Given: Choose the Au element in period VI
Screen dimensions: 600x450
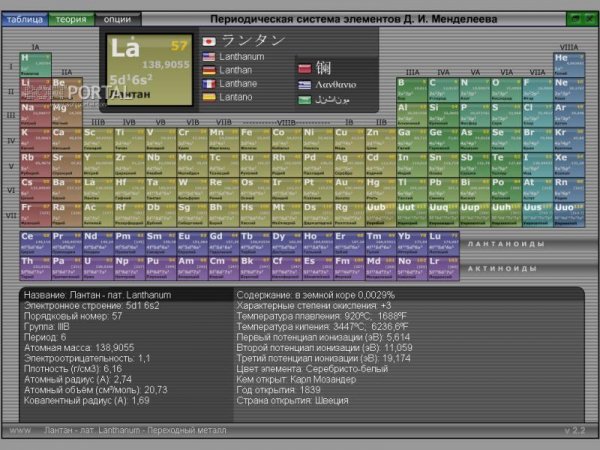Looking at the screenshot, I should (349, 190).
